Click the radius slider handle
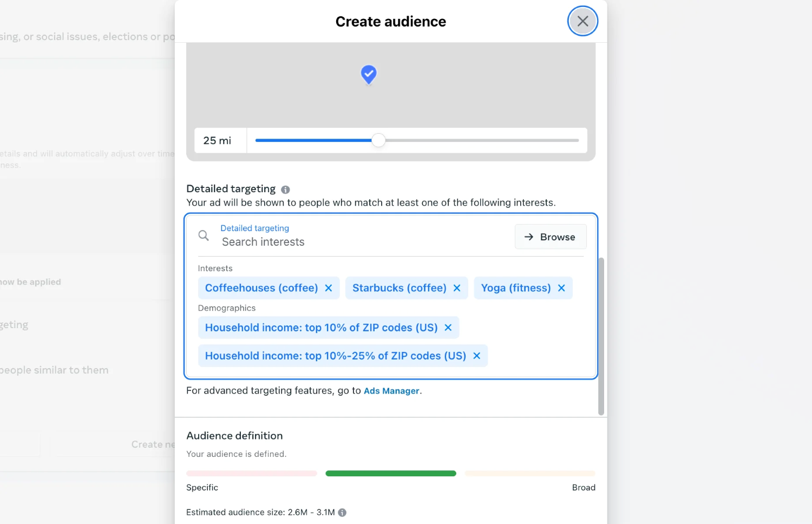 click(x=378, y=141)
